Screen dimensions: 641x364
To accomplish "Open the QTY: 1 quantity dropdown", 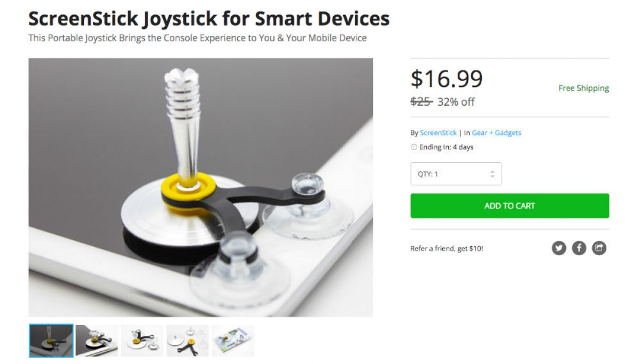I will 456,174.
